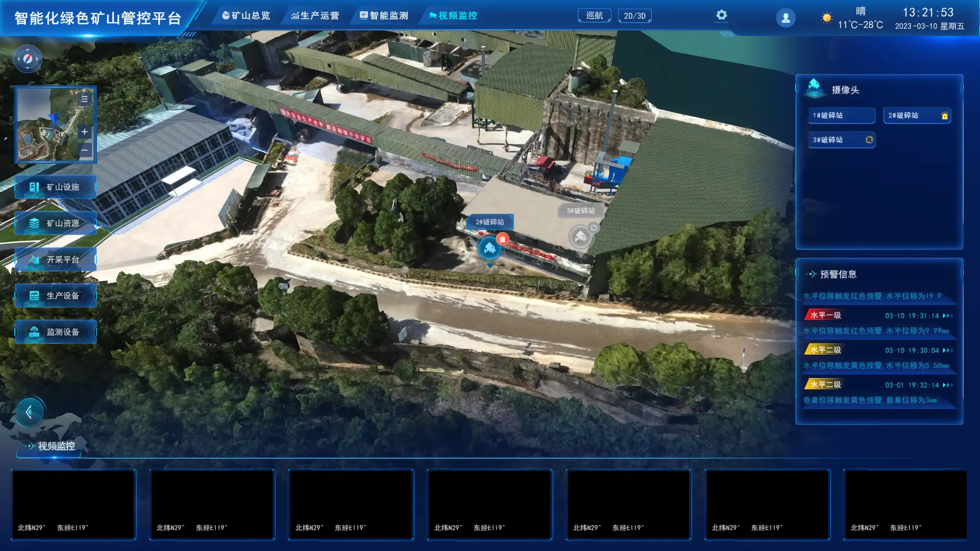This screenshot has height=551, width=980.
Task: Click the yellow alarm icon on 2#破碎站
Action: (944, 116)
